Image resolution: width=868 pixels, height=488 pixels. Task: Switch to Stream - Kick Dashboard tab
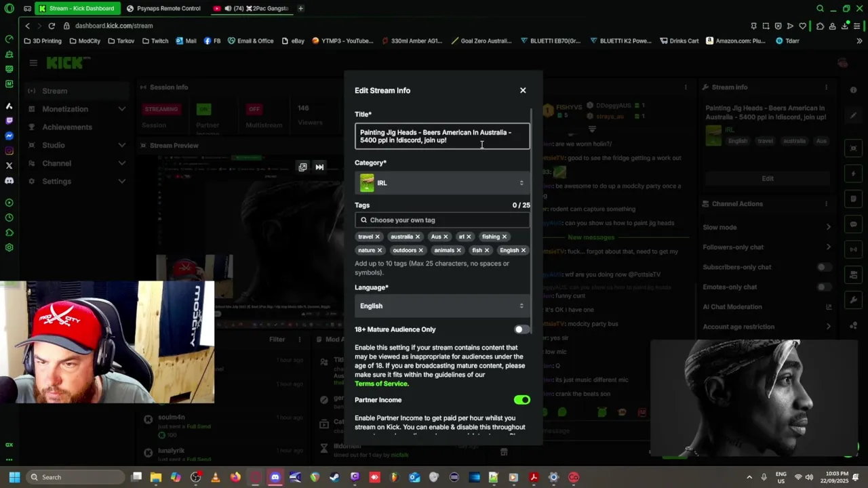click(77, 9)
